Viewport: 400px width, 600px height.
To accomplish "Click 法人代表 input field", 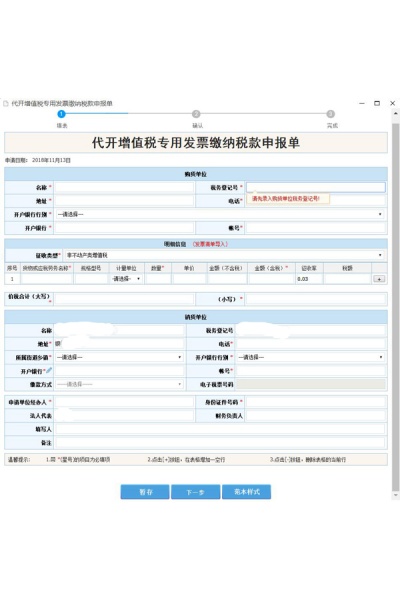I will (124, 416).
